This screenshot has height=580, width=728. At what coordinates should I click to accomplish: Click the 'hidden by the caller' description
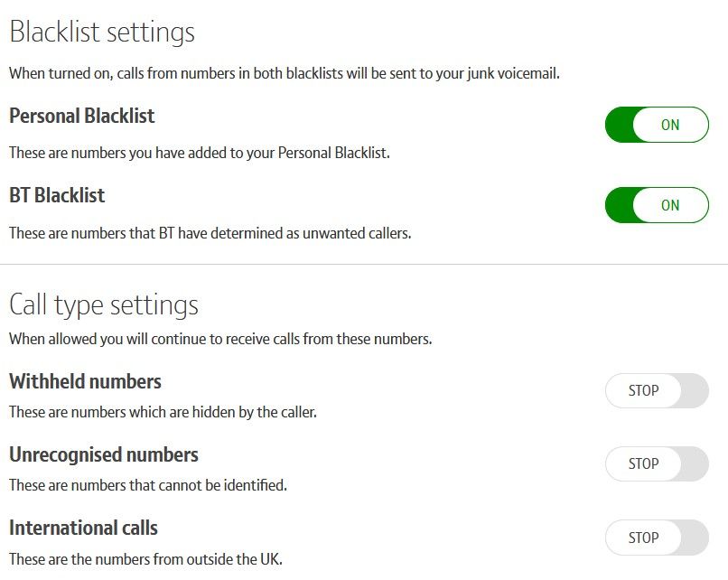coord(163,412)
